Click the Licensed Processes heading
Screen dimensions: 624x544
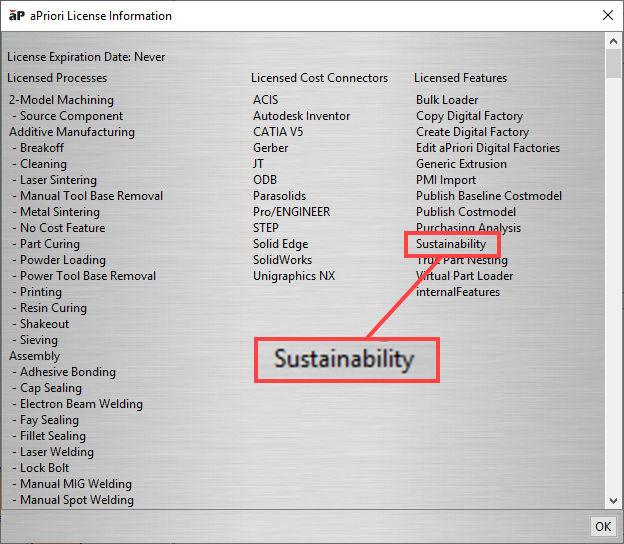coord(57,78)
